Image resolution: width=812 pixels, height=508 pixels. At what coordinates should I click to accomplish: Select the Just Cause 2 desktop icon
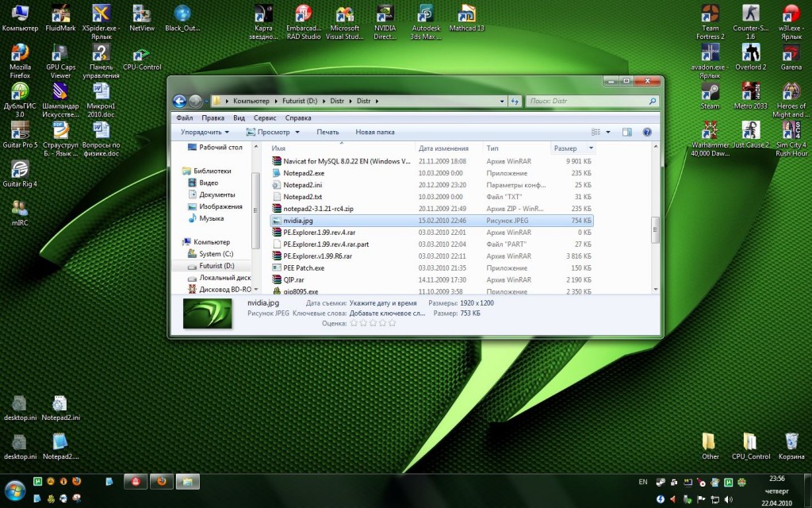[x=750, y=135]
